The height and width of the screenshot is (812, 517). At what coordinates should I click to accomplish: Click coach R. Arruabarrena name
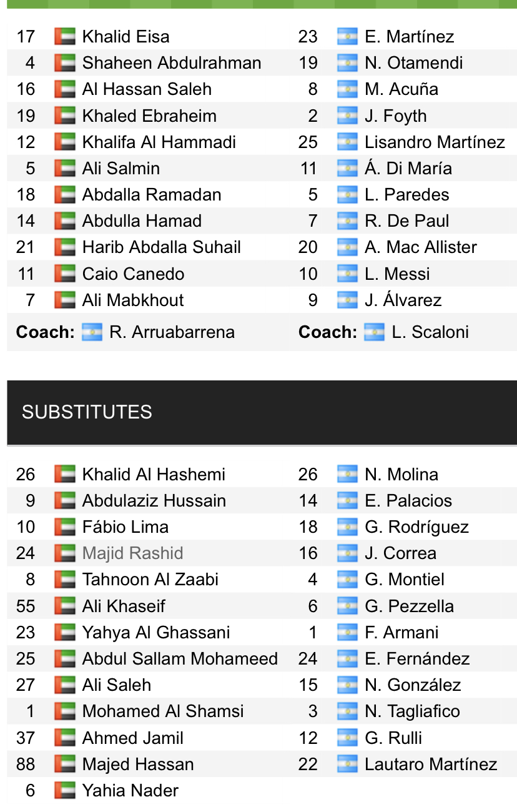click(x=172, y=332)
